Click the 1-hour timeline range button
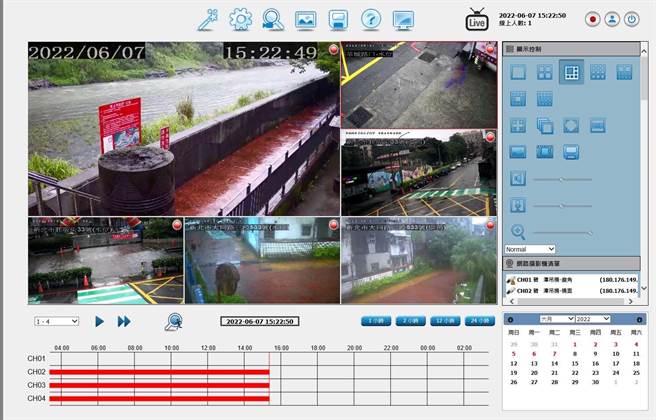This screenshot has width=656, height=420. [x=377, y=321]
